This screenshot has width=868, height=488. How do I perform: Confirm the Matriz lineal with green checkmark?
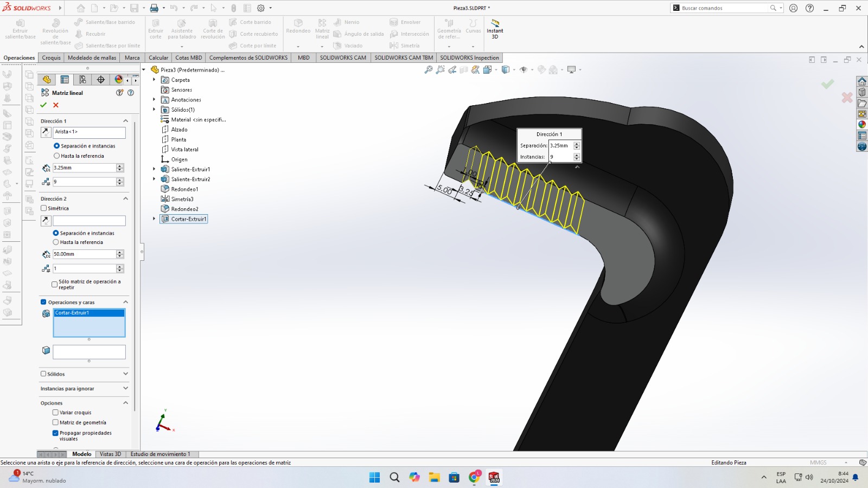[x=43, y=105]
